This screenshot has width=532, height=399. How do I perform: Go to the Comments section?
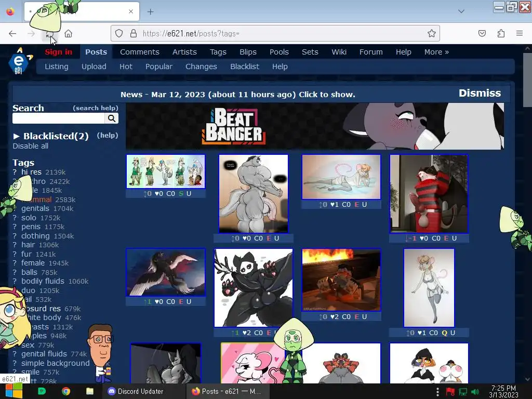pos(139,52)
